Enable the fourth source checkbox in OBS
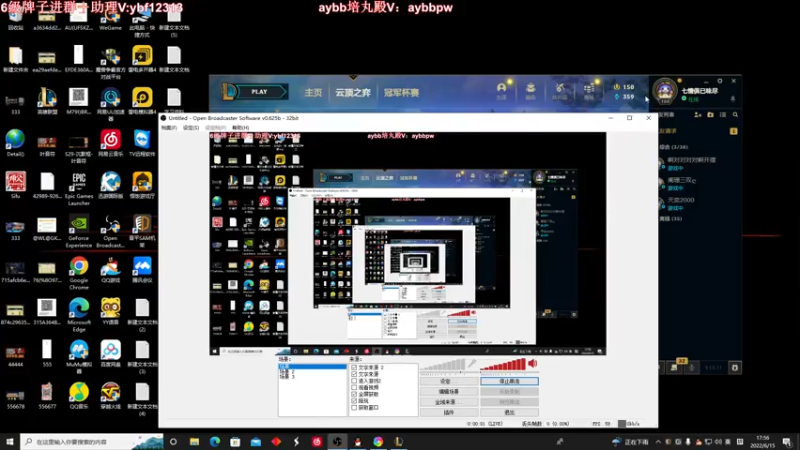The image size is (800, 450). [354, 387]
